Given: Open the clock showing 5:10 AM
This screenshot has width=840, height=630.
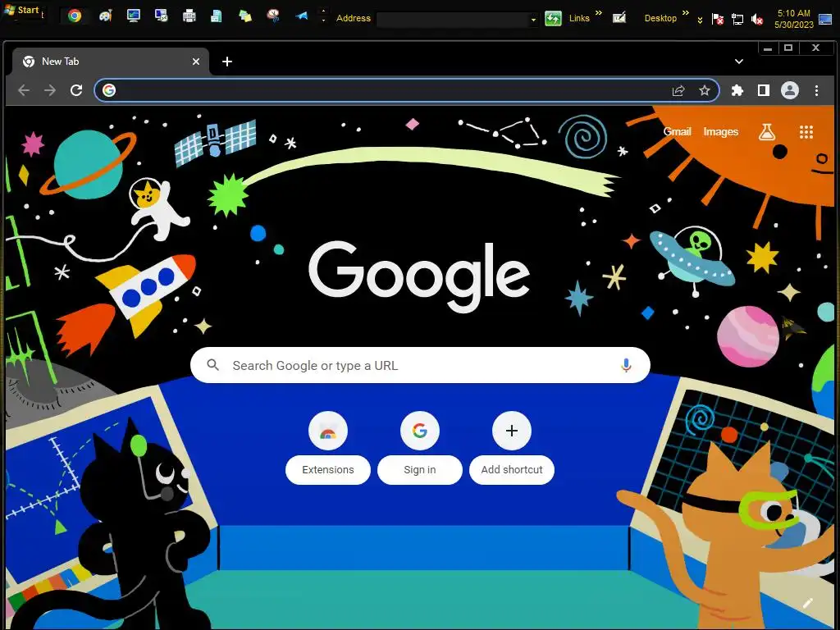Looking at the screenshot, I should [x=793, y=19].
